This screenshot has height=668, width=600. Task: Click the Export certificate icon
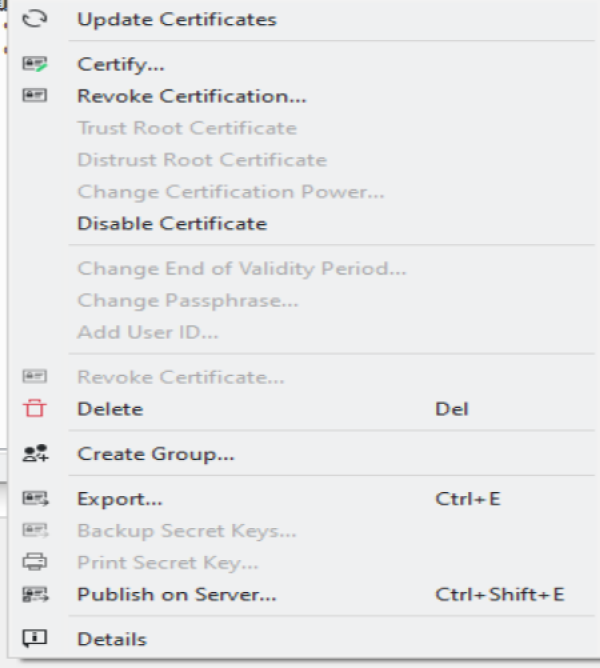point(35,498)
